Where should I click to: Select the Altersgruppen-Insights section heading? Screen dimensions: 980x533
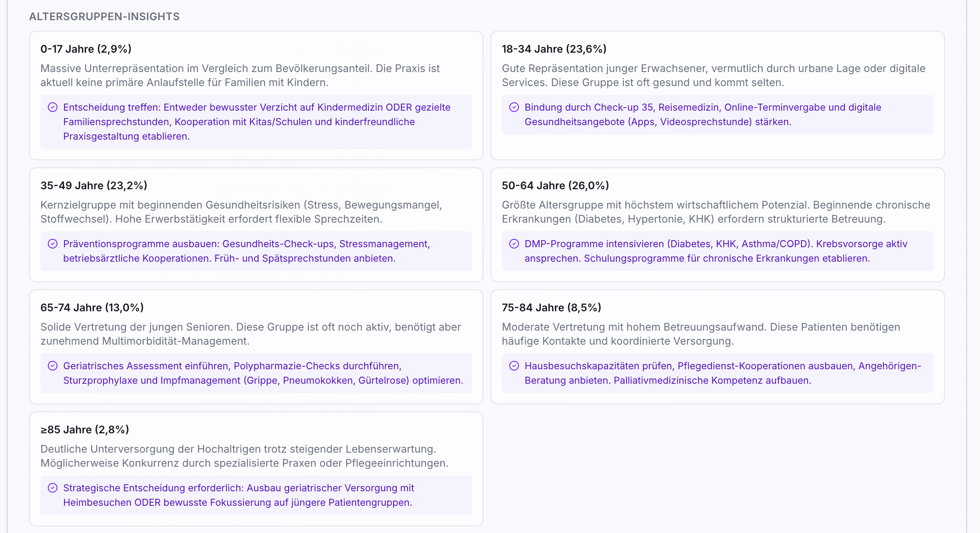(x=104, y=17)
